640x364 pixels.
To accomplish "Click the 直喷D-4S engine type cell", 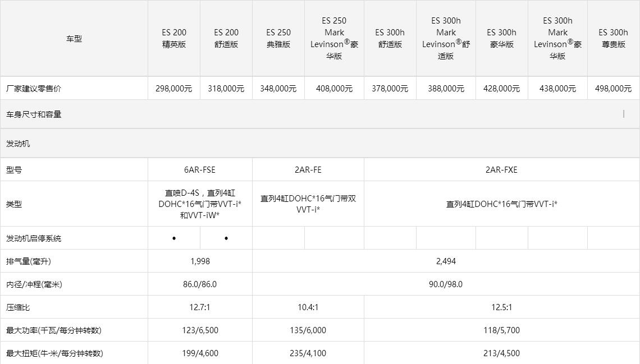I will (x=200, y=204).
